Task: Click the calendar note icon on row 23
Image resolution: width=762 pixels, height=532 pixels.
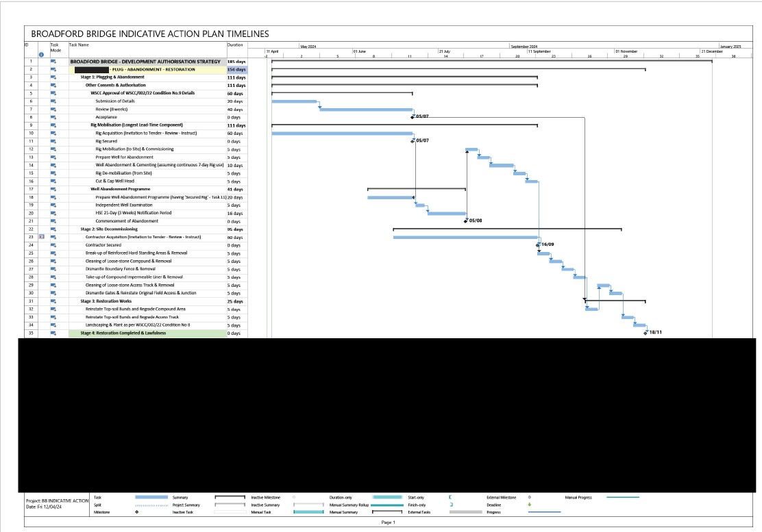Action: point(41,237)
